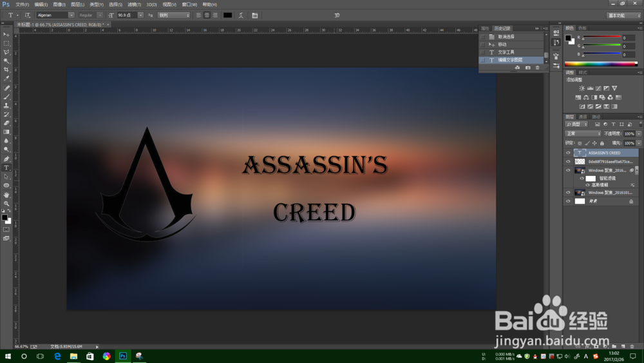The height and width of the screenshot is (363, 644).
Task: Hide the Windows 聚焦_2016 smart filter layer
Action: click(x=569, y=170)
